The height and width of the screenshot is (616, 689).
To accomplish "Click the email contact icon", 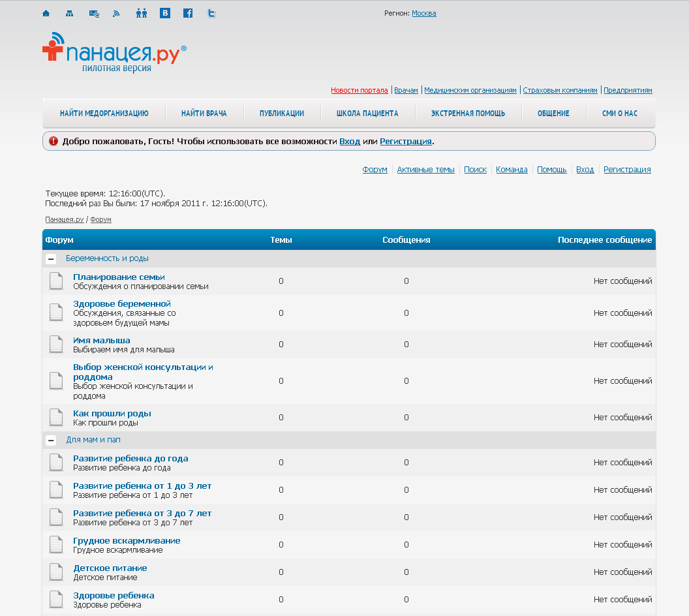I will 94,14.
